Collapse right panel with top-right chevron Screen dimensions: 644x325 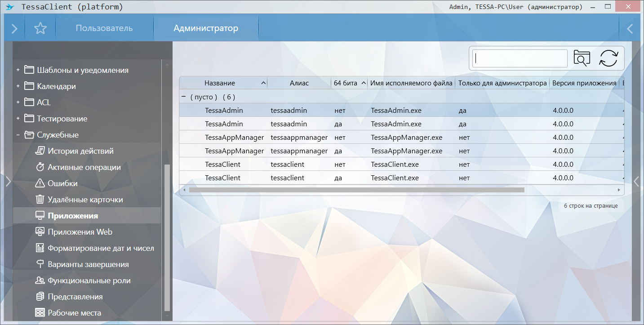click(630, 29)
